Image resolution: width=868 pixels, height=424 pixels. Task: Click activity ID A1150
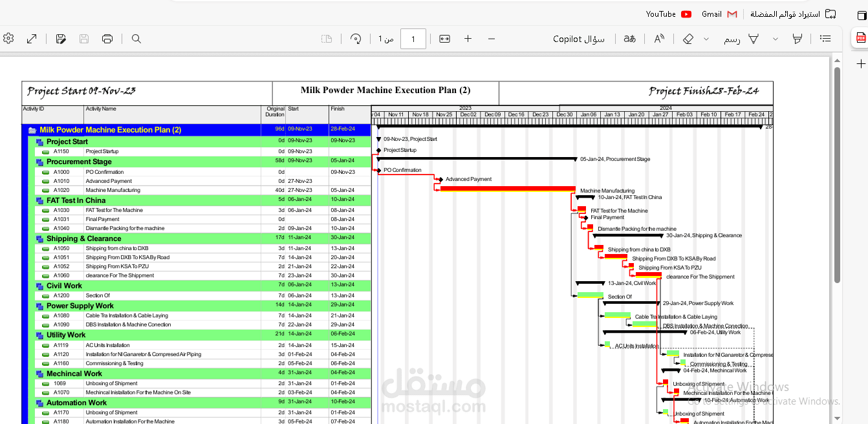61,152
